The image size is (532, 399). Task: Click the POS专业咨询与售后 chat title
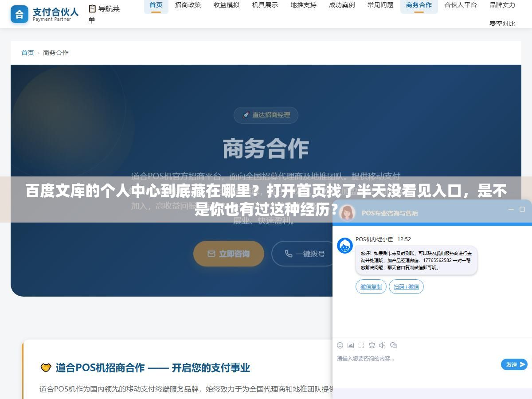390,213
